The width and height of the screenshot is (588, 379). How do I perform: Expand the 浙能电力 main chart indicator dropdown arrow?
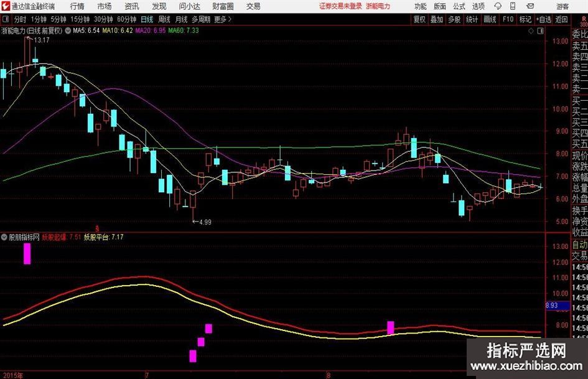coord(68,30)
